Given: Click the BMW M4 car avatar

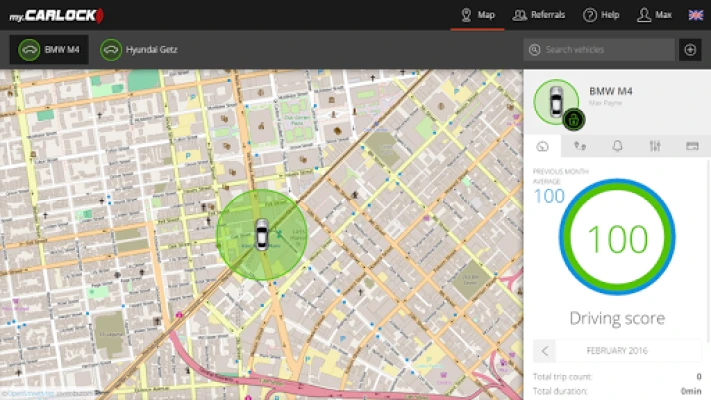Looking at the screenshot, I should click(556, 102).
